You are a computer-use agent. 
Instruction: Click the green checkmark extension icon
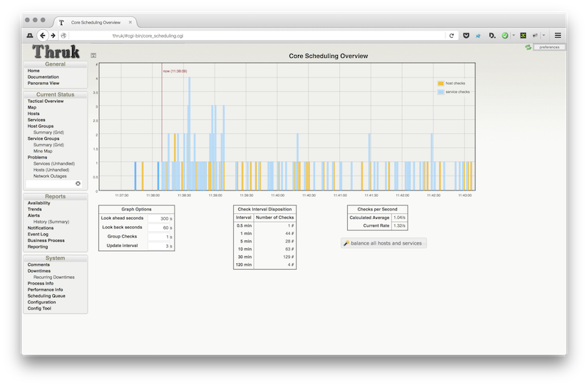tap(505, 35)
